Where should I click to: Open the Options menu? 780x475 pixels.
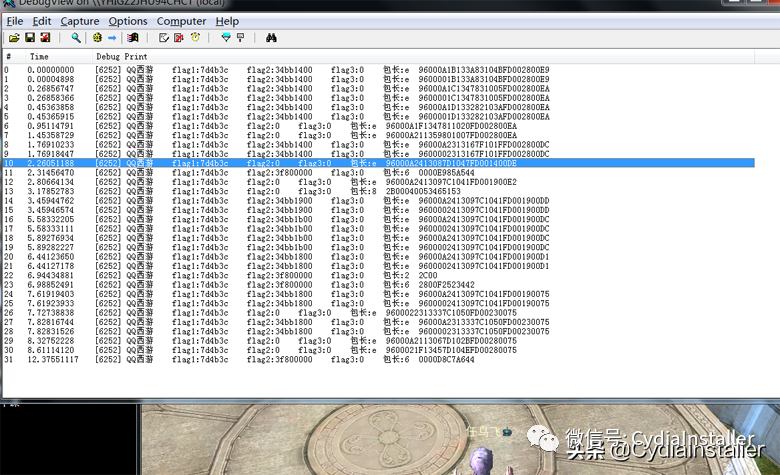(128, 21)
